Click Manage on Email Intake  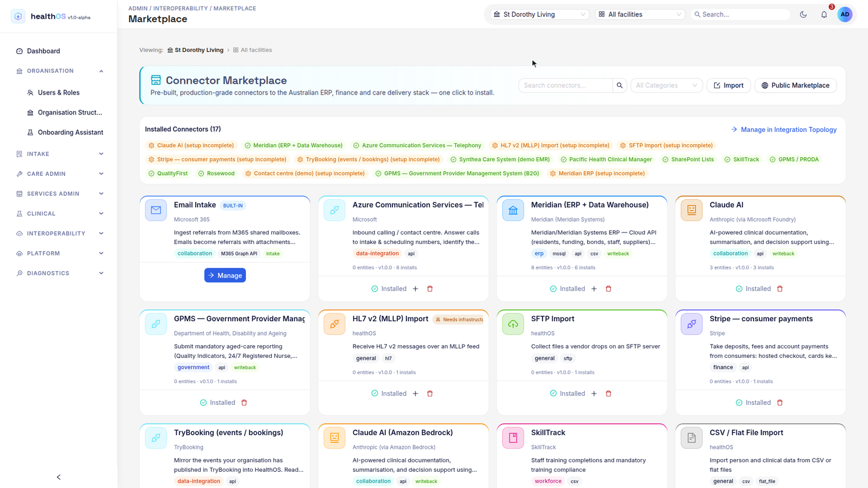pyautogui.click(x=225, y=275)
